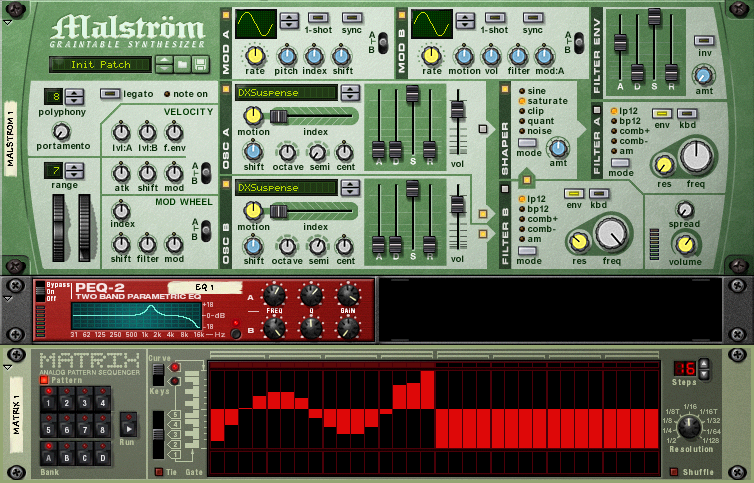This screenshot has width=754, height=483.
Task: Change Osc A DXSuspense graintable selector
Action: [349, 93]
